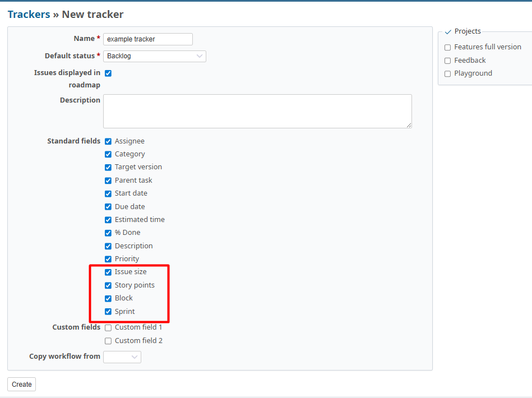
Task: Focus the Description text area
Action: [257, 111]
